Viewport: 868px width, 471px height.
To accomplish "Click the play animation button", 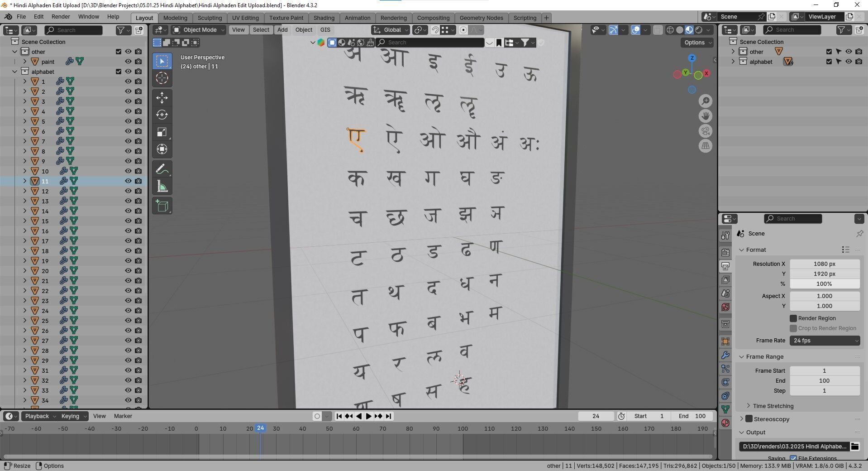I will tap(368, 416).
